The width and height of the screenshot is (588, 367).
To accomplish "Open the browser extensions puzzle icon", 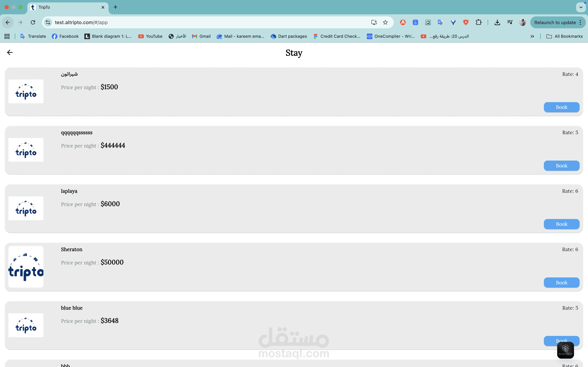I will point(478,22).
